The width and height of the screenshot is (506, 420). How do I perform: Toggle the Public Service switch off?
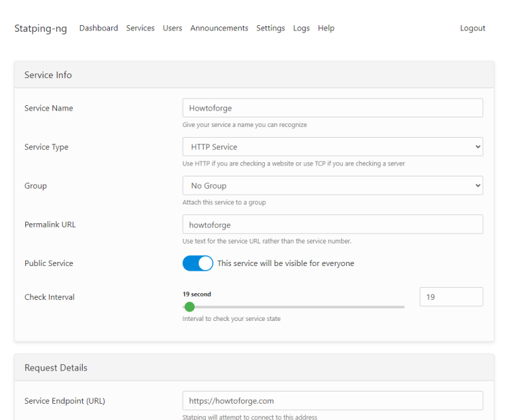[x=198, y=263]
